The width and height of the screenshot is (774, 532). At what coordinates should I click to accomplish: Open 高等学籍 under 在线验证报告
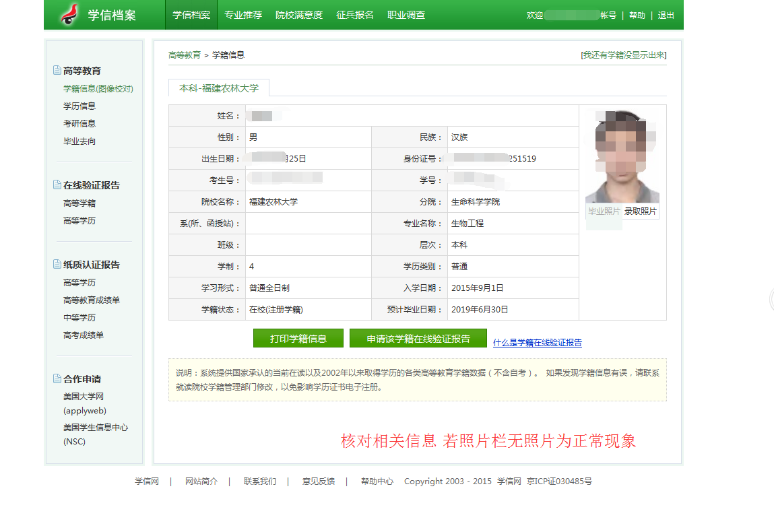pyautogui.click(x=79, y=203)
